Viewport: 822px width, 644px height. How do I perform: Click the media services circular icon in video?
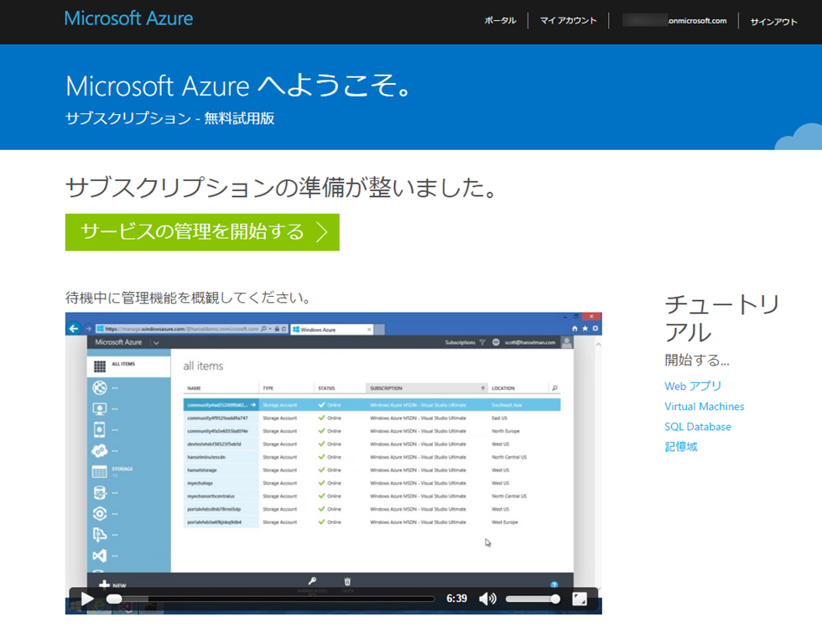coord(100,513)
